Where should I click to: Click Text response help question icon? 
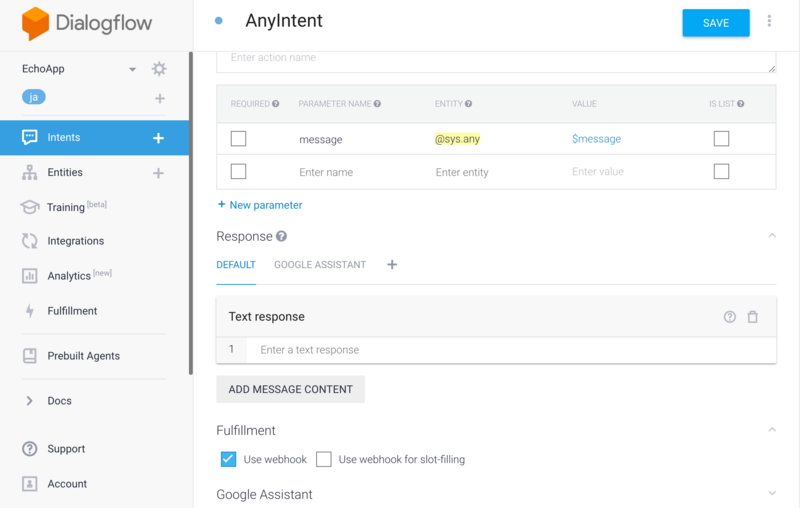(730, 317)
